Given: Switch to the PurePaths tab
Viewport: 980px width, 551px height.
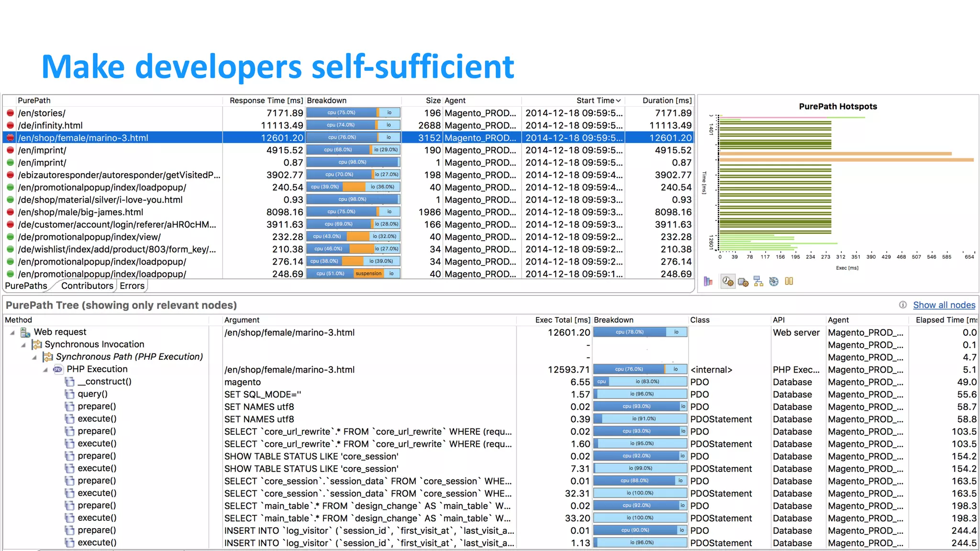Looking at the screenshot, I should pyautogui.click(x=26, y=286).
